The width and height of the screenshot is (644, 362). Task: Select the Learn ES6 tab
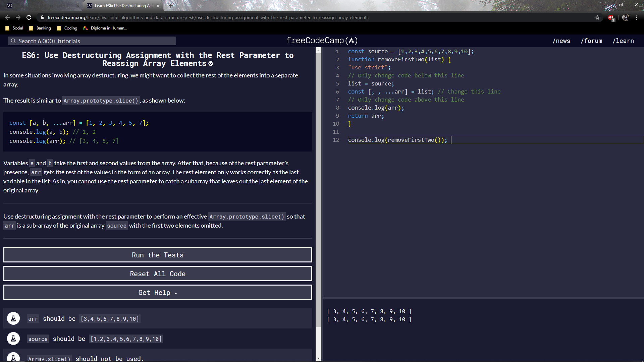[x=123, y=6]
